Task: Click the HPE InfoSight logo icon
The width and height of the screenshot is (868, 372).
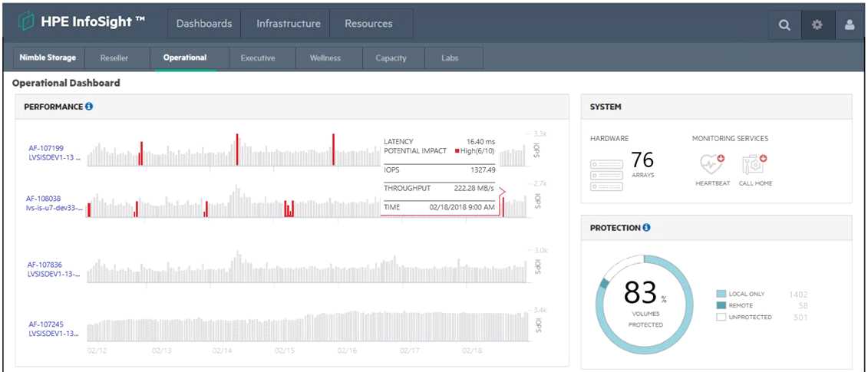Action: 27,23
